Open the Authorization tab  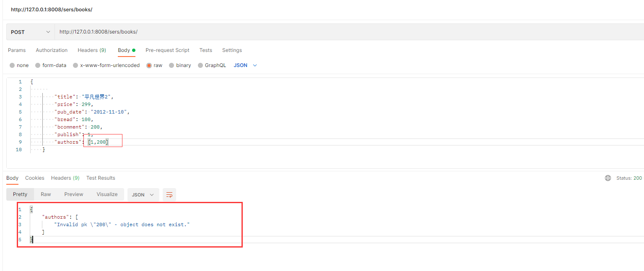coord(52,50)
